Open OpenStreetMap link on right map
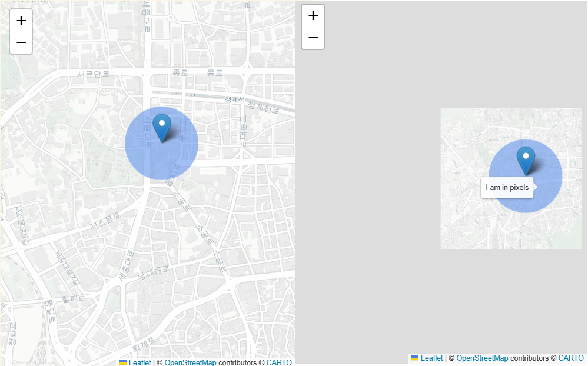588x366 pixels. coord(482,358)
